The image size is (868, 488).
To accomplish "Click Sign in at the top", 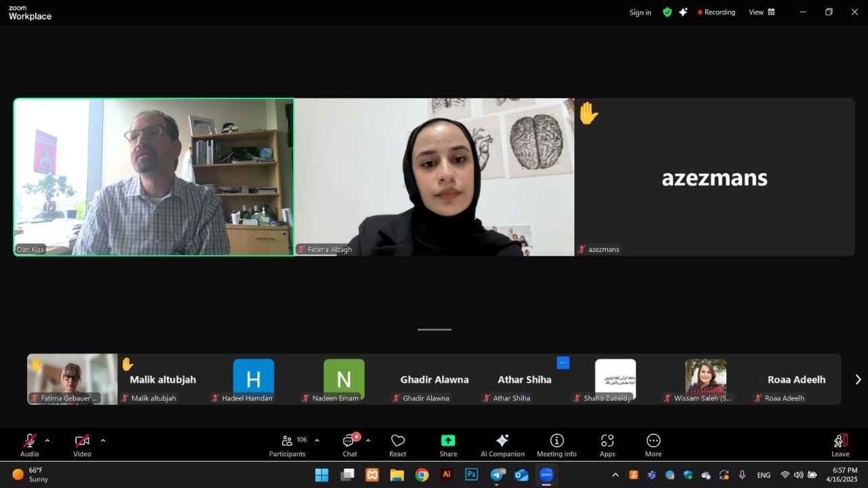I will pos(639,12).
